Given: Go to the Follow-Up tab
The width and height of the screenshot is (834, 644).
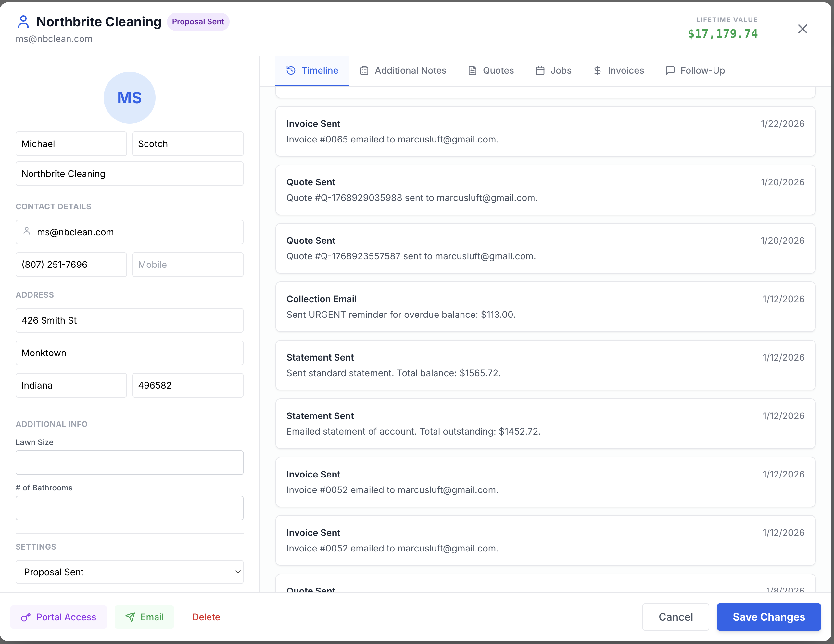Looking at the screenshot, I should coord(695,71).
